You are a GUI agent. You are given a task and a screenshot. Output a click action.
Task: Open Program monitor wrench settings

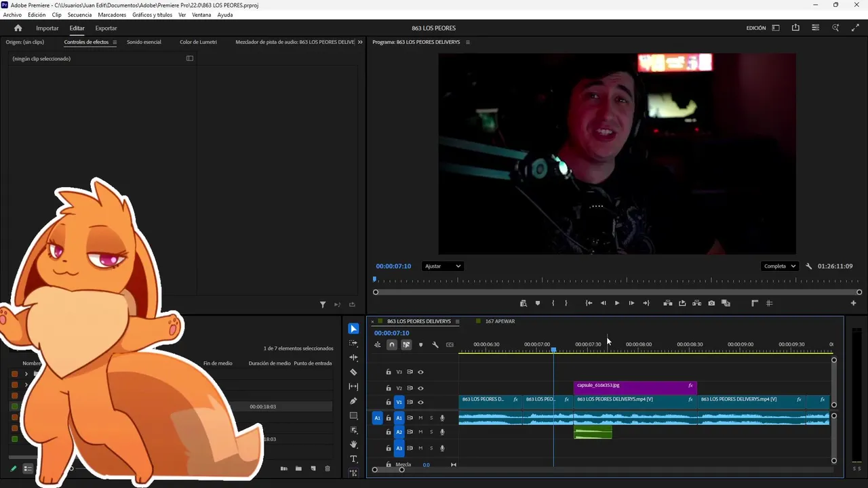coord(808,266)
